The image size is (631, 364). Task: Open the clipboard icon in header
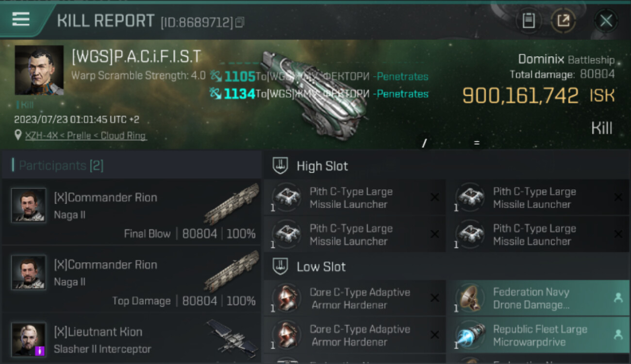tap(528, 20)
